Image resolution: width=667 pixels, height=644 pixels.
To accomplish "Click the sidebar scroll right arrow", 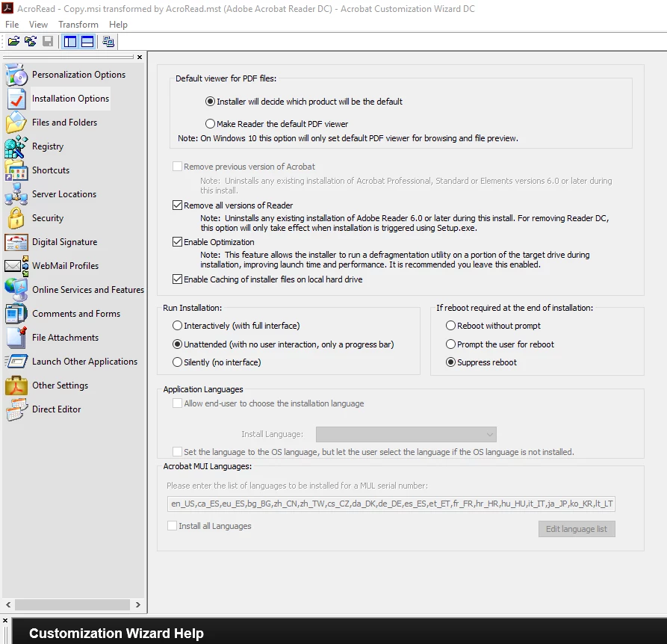I will pyautogui.click(x=138, y=604).
